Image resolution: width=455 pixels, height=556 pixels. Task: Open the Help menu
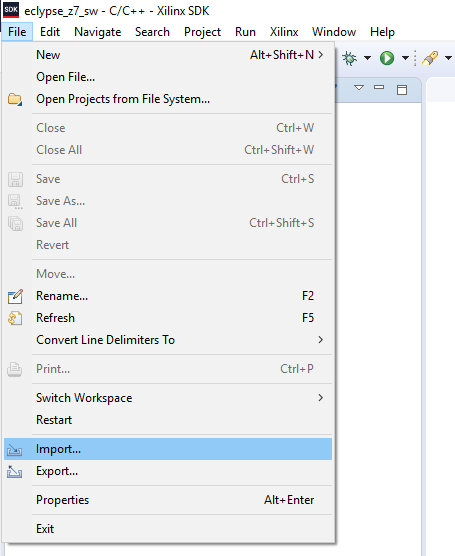(x=382, y=32)
